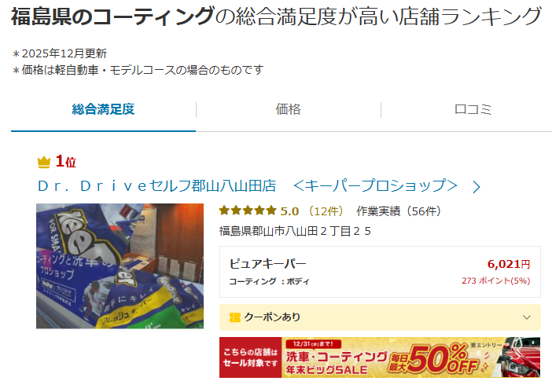This screenshot has height=392, width=552.
Task: Click the right chevron beside shop name
Action: (x=477, y=187)
